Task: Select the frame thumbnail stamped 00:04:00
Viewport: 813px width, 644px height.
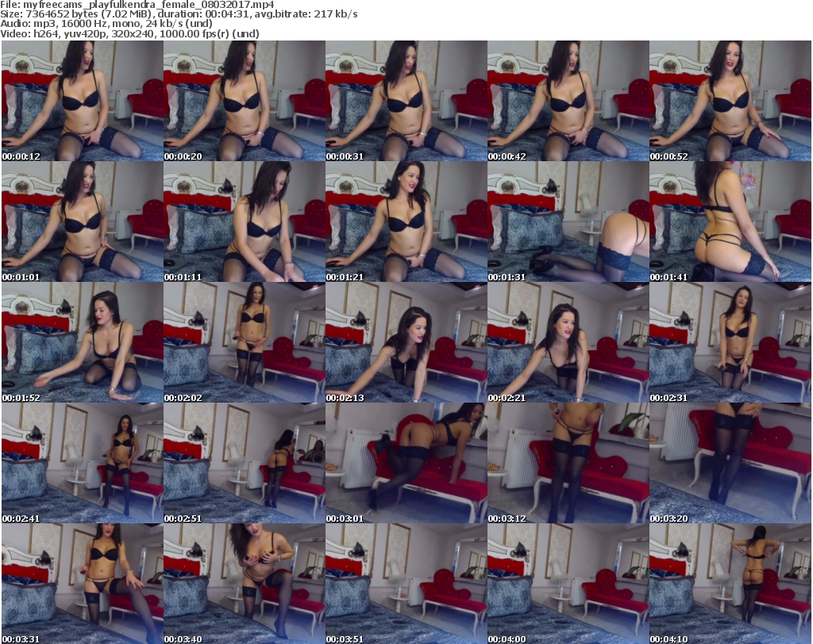Action: pos(568,584)
